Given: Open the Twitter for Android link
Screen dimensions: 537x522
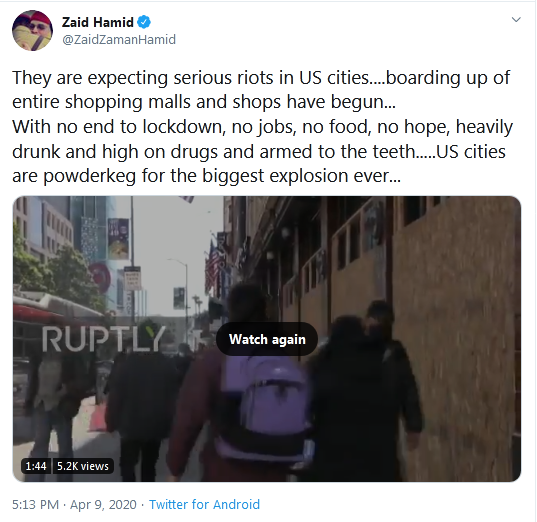Looking at the screenshot, I should [204, 505].
